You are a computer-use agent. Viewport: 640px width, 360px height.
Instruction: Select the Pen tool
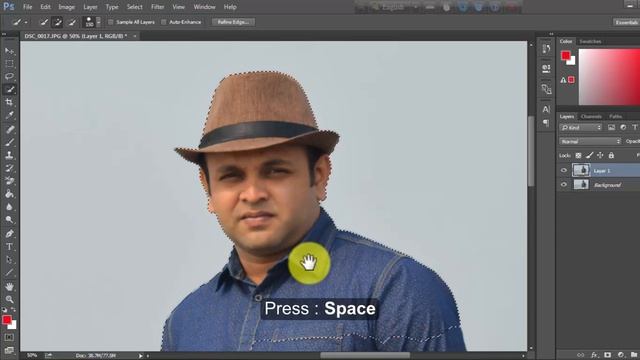coord(9,234)
